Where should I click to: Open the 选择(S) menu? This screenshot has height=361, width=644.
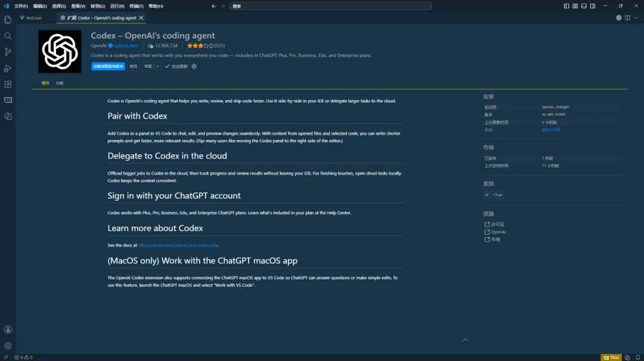coord(58,6)
